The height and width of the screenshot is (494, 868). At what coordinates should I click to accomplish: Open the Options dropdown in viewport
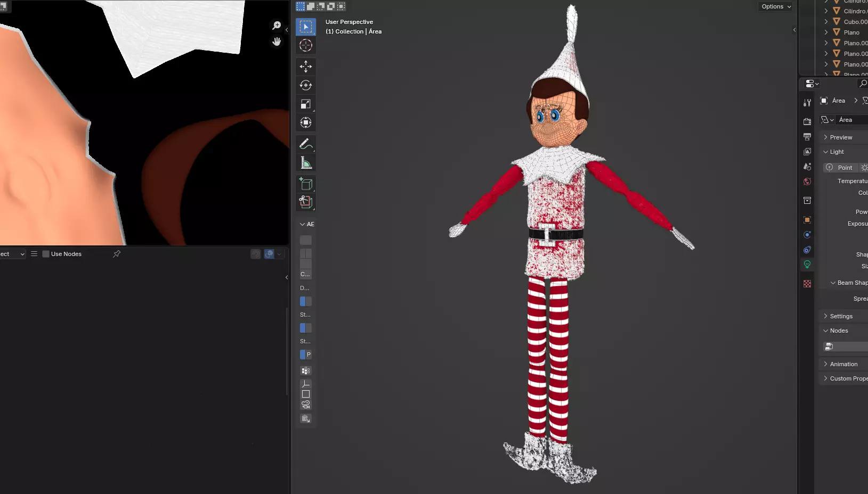[x=776, y=6]
